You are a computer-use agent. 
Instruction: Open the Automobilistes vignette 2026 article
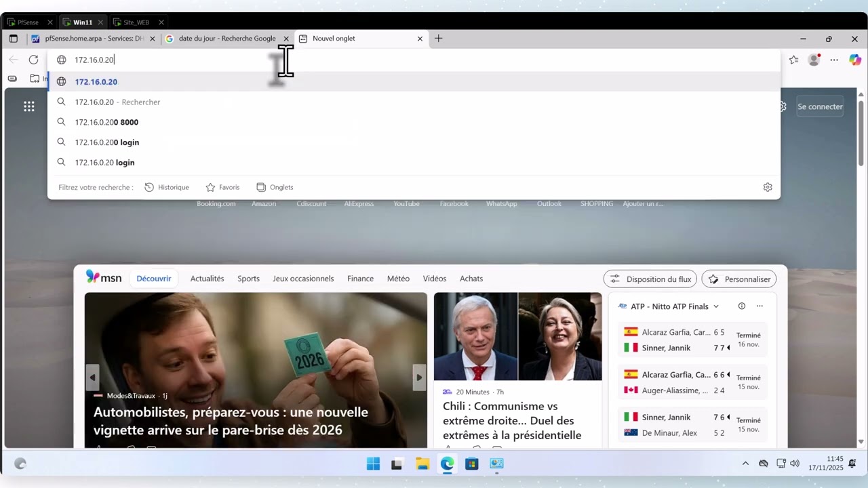point(231,421)
